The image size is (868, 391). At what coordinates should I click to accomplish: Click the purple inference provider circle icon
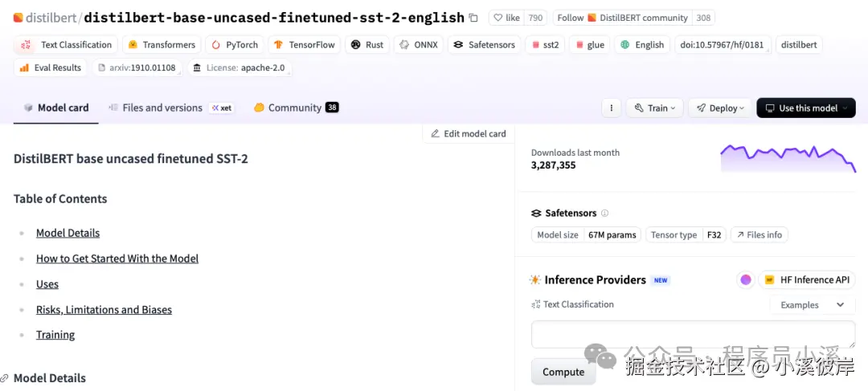coord(746,280)
